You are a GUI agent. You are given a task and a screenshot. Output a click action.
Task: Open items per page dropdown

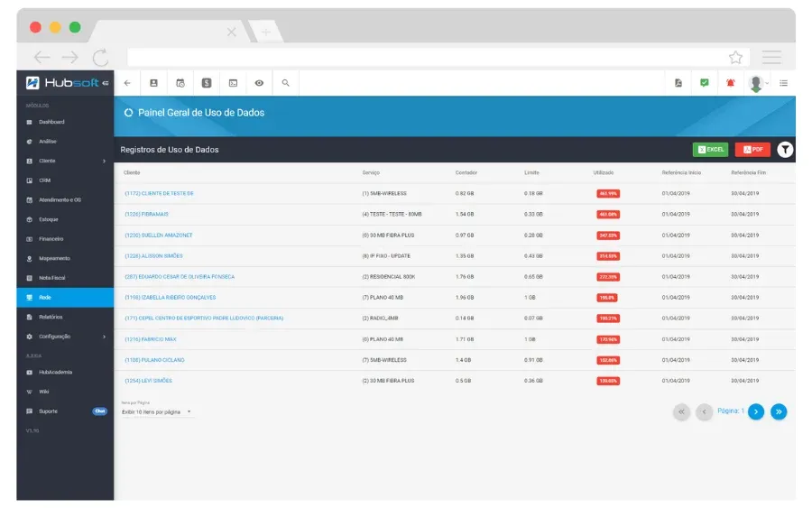157,412
